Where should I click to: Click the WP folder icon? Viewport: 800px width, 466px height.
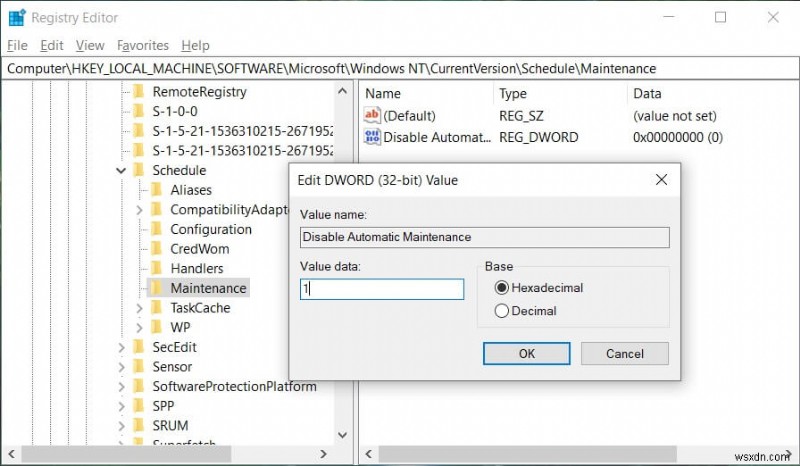(x=156, y=327)
